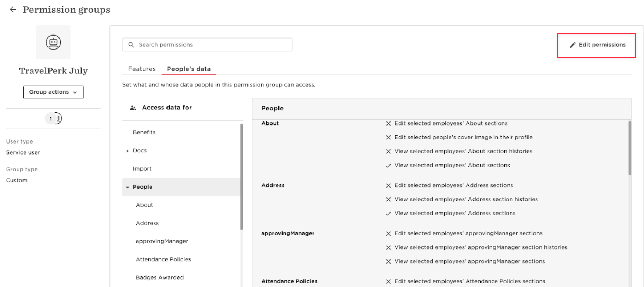Collapse the People tree arrow
Image resolution: width=644 pixels, height=287 pixels.
coord(127,187)
